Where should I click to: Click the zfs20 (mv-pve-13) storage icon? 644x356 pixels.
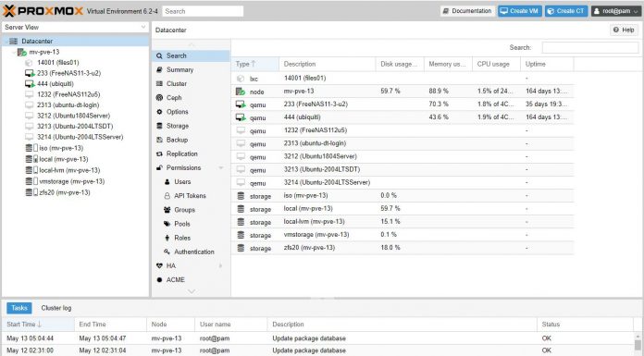[31, 192]
